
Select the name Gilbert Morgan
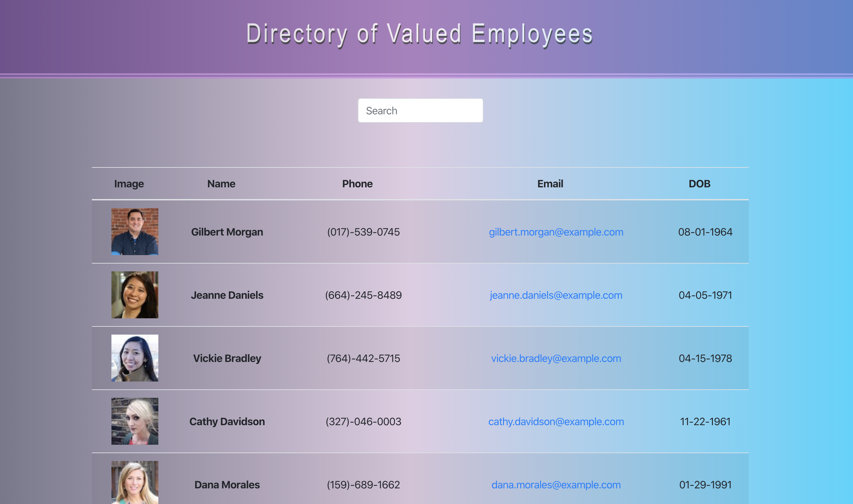(227, 232)
